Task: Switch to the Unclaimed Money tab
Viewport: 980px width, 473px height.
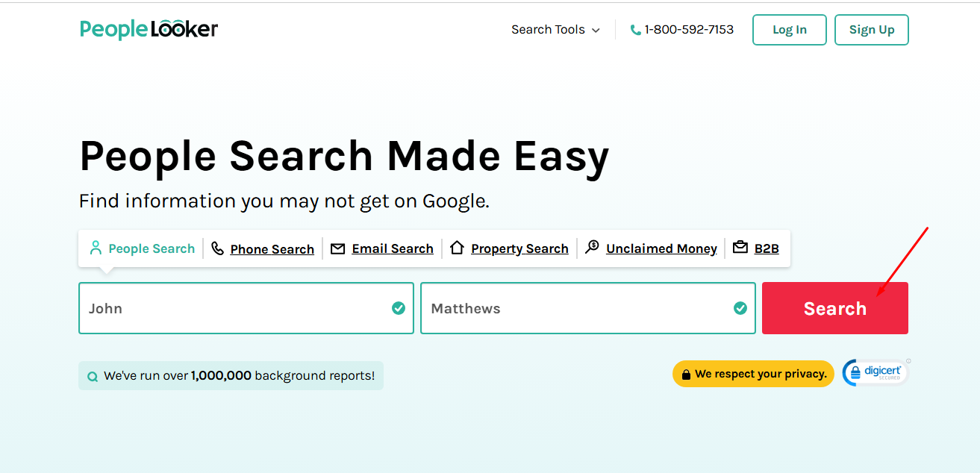Action: pyautogui.click(x=652, y=248)
